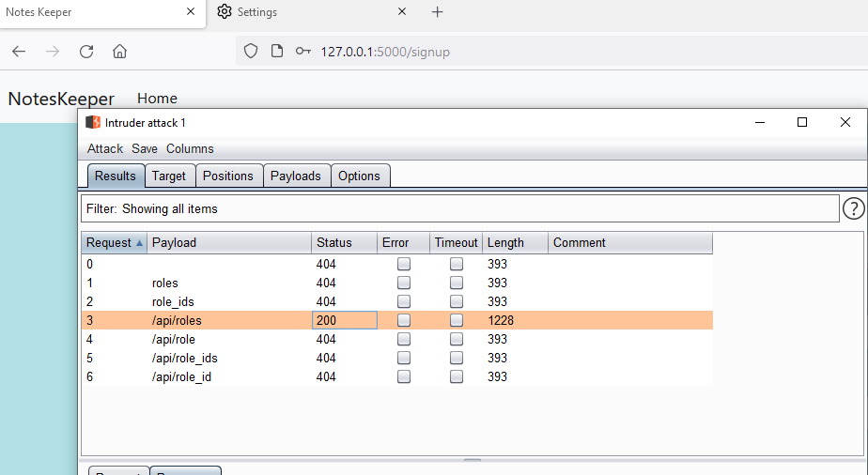Toggle Error checkbox for roles payload
Image resolution: width=868 pixels, height=475 pixels.
[404, 283]
